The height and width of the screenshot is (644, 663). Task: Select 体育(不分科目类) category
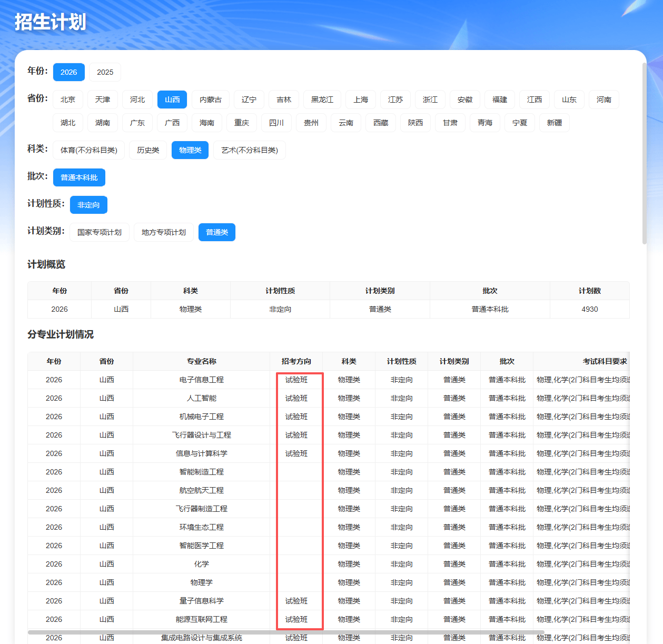(89, 150)
